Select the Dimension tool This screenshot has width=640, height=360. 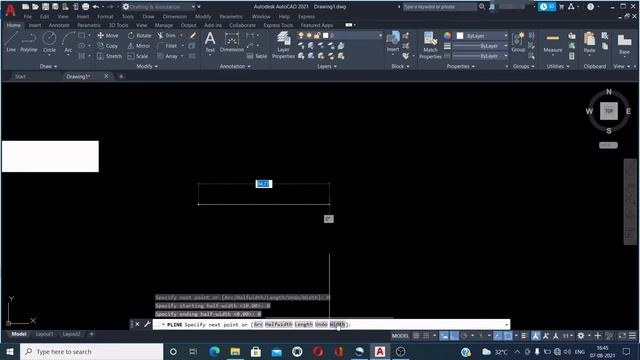(231, 42)
